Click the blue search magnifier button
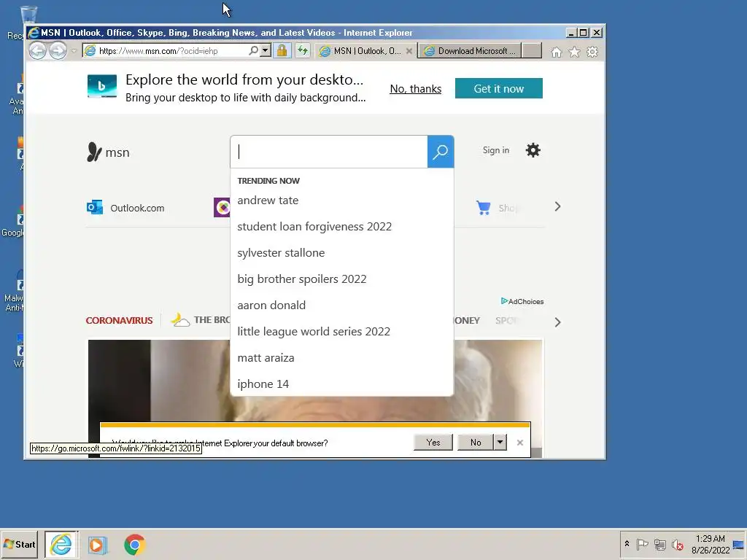Viewport: 747px width, 560px height. [x=440, y=152]
